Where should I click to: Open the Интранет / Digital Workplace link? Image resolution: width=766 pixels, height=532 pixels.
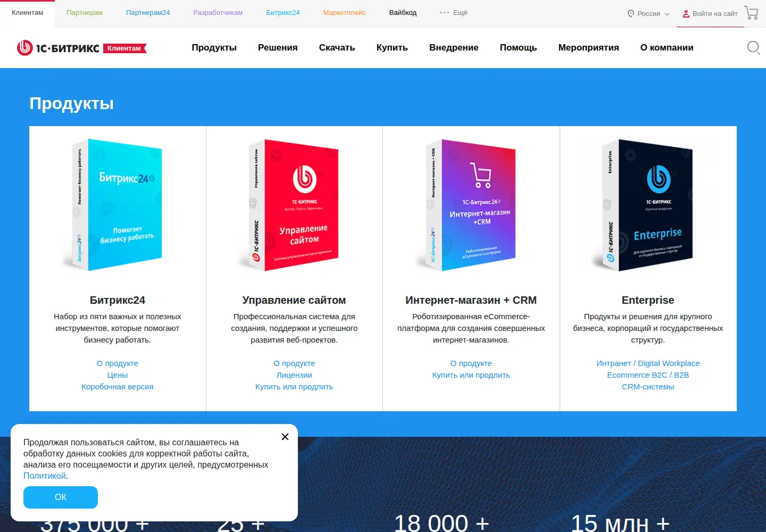(648, 363)
